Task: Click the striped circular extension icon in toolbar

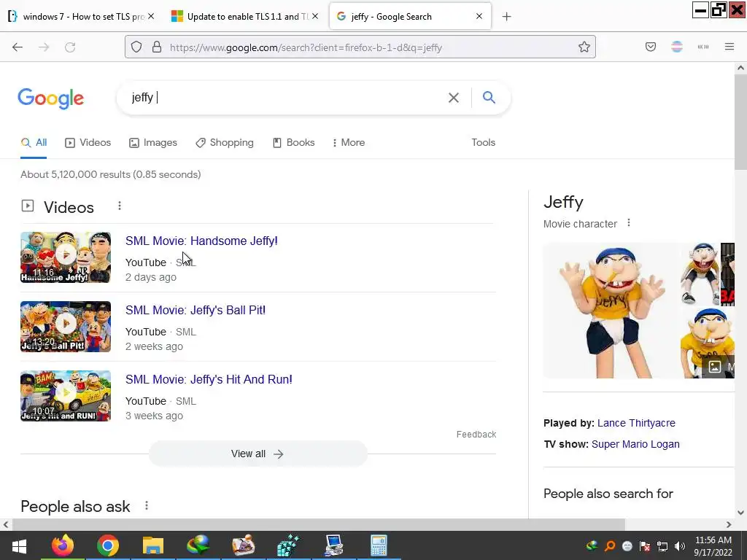Action: [677, 47]
